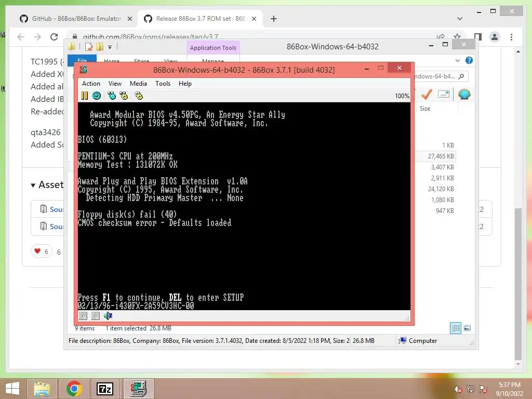Click Chrome address bar URL

coord(150,37)
